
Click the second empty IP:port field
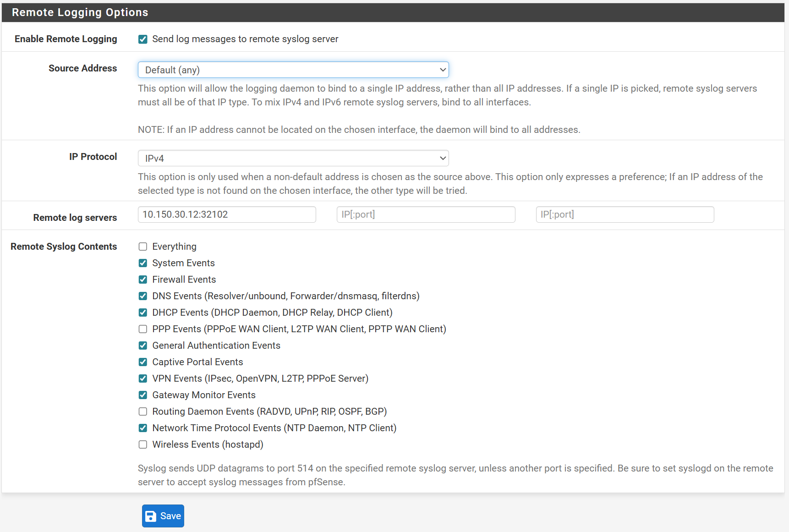tap(426, 214)
